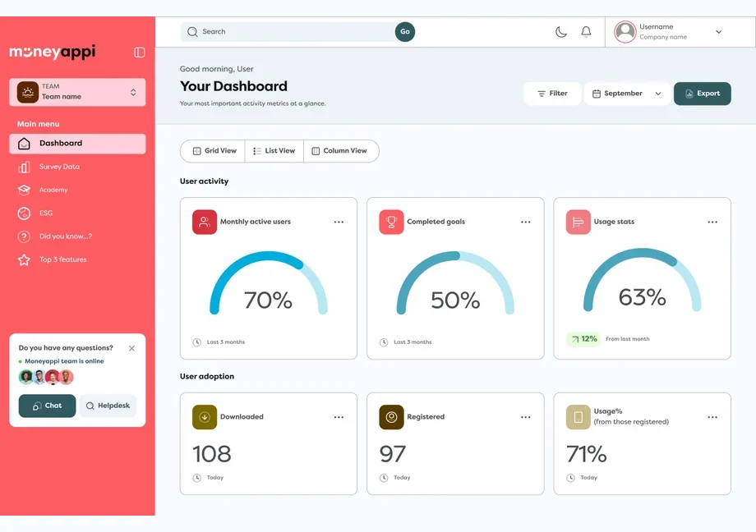Screen dimensions: 756x532
Task: Click the online team avatars
Action: 46,377
